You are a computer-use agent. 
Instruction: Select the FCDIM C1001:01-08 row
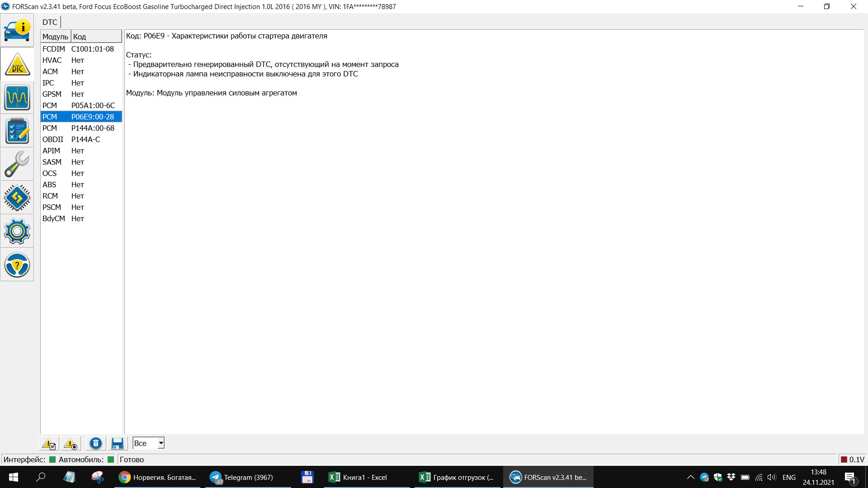(x=81, y=49)
